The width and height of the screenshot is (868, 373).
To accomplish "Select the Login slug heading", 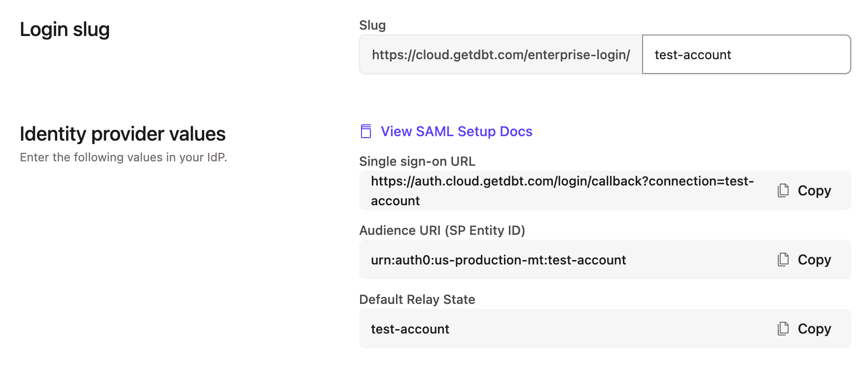I will pos(65,29).
